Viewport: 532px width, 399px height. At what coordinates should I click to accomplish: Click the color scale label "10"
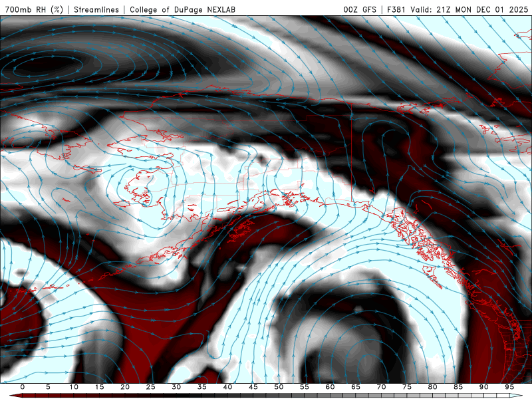74,387
